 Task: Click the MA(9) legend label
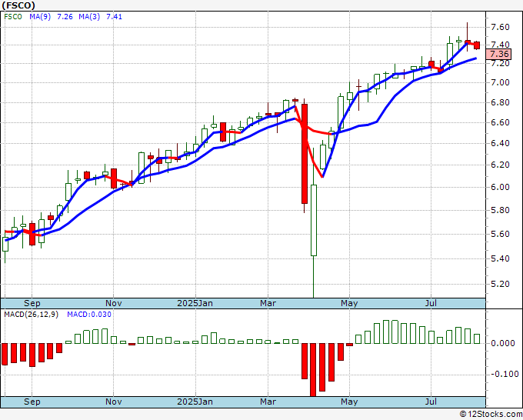tap(40, 16)
